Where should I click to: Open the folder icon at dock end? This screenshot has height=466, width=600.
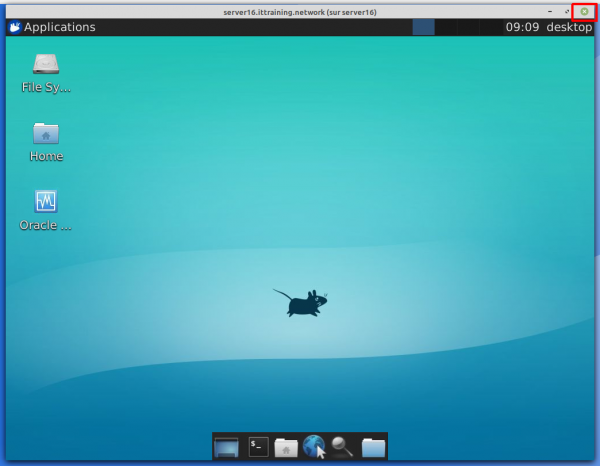click(x=373, y=447)
